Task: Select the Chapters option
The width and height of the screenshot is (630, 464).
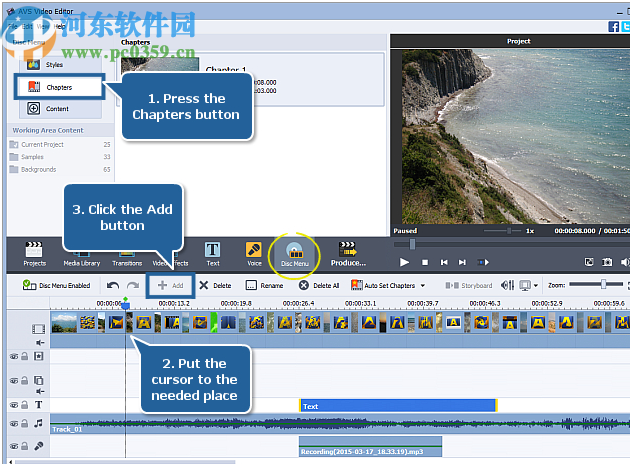Action: pos(59,87)
